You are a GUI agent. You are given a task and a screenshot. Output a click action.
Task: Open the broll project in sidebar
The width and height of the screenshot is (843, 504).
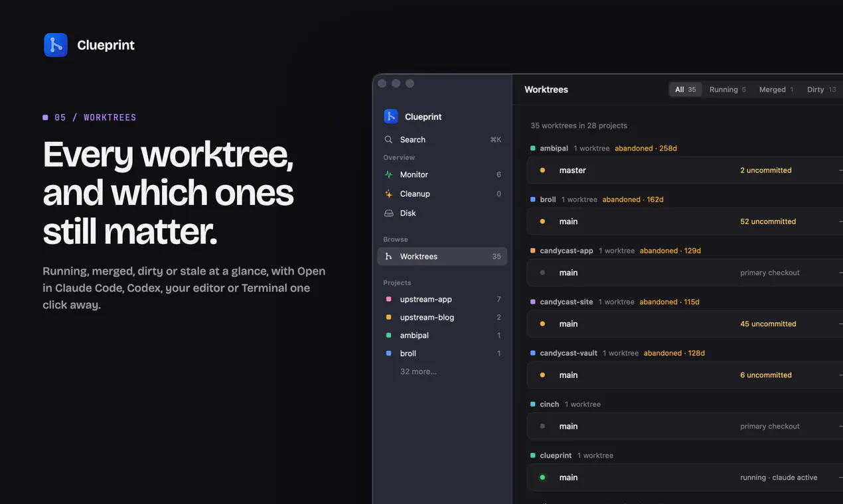click(442, 353)
